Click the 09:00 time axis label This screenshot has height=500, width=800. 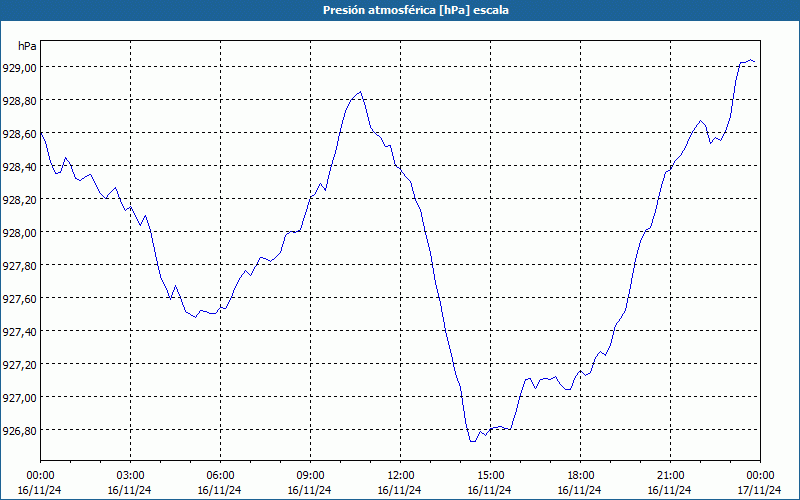310,476
